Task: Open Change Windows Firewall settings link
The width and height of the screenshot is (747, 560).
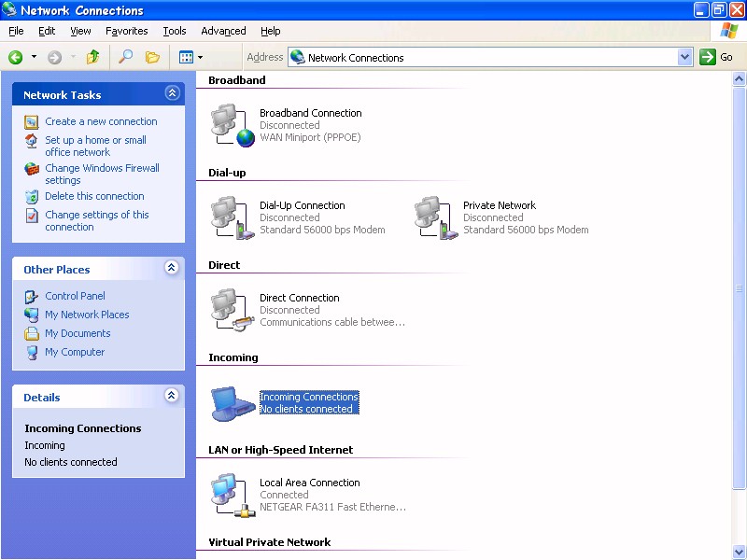Action: click(x=102, y=175)
